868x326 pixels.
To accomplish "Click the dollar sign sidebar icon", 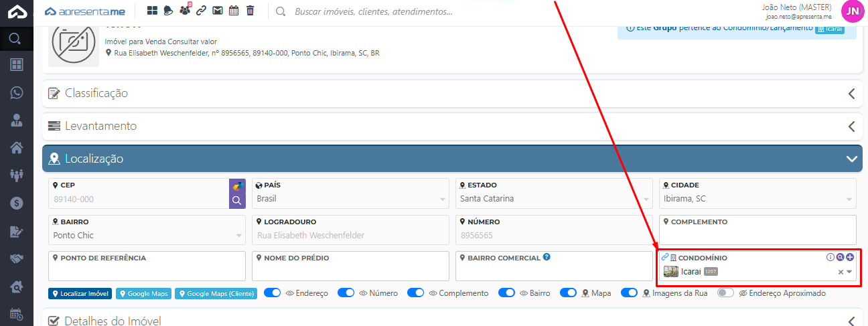I will tap(16, 202).
